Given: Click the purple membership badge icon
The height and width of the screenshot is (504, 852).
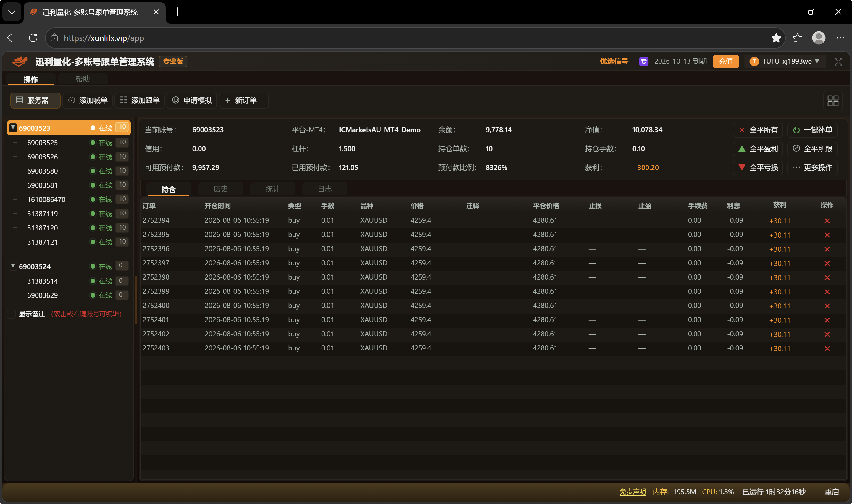Looking at the screenshot, I should 643,62.
